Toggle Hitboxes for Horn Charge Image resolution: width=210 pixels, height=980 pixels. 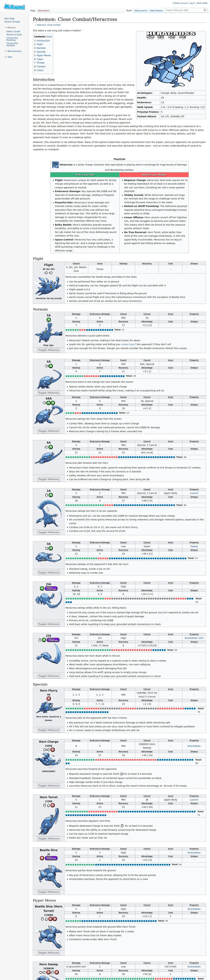[x=48, y=786]
